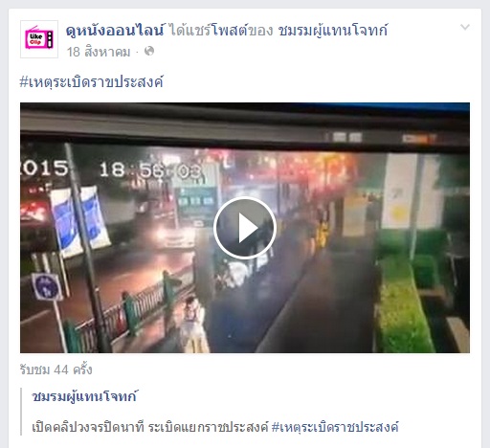Open ชมรมผู้แทนโจทก์ link in post header
This screenshot has height=448, width=490.
tap(333, 31)
